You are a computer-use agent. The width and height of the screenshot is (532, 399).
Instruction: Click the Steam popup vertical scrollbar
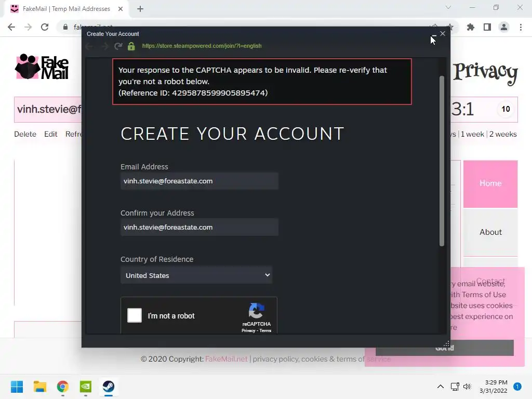coord(442,161)
